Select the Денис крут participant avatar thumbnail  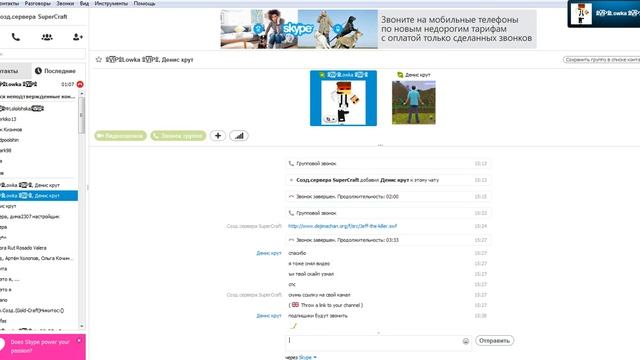coord(413,102)
